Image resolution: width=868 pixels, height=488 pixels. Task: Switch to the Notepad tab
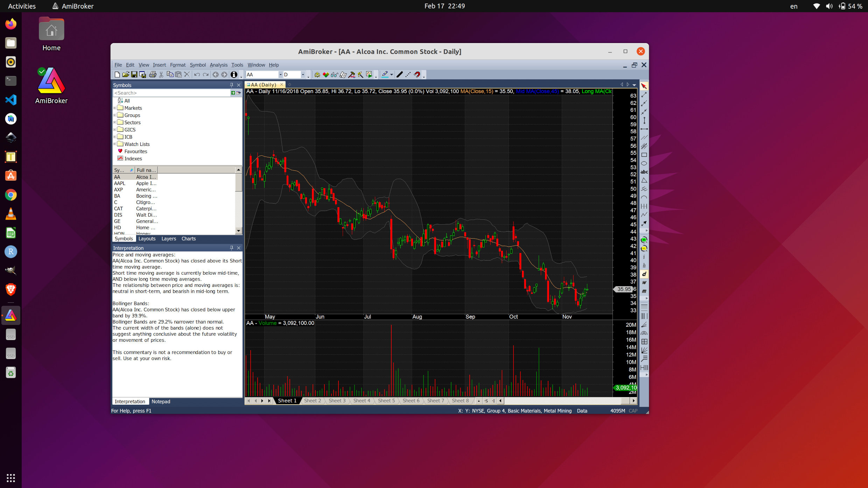coord(161,401)
